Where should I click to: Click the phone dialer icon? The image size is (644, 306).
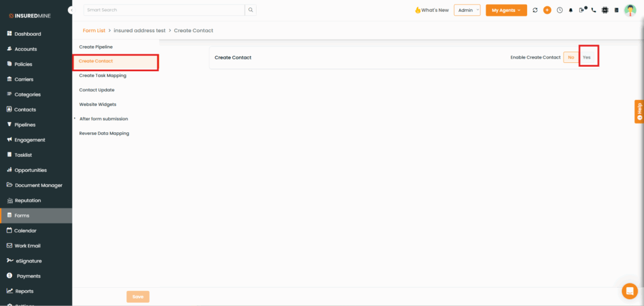coord(594,10)
